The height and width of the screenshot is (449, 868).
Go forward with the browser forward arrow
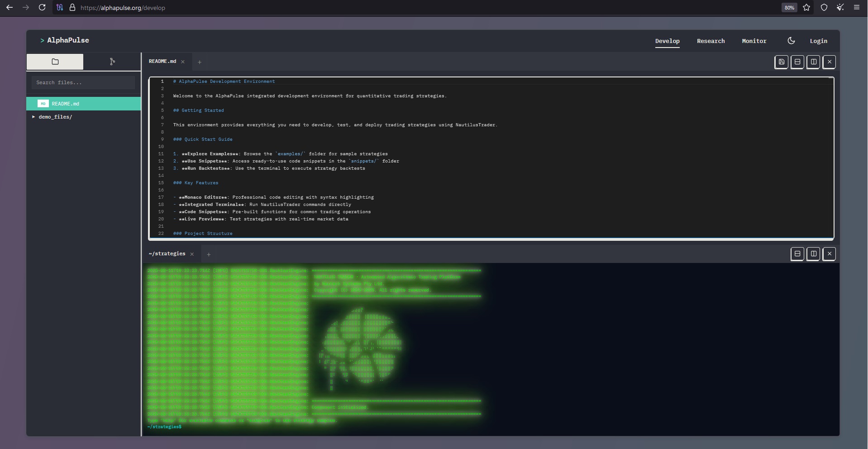26,8
